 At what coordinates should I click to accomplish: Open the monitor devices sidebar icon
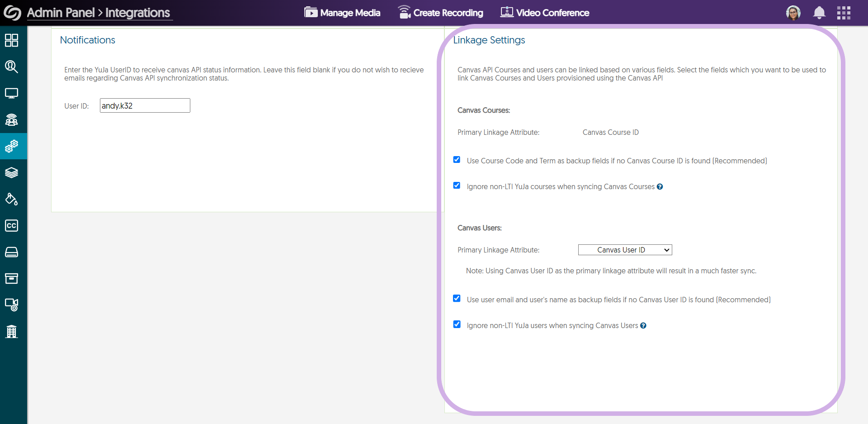pos(11,93)
